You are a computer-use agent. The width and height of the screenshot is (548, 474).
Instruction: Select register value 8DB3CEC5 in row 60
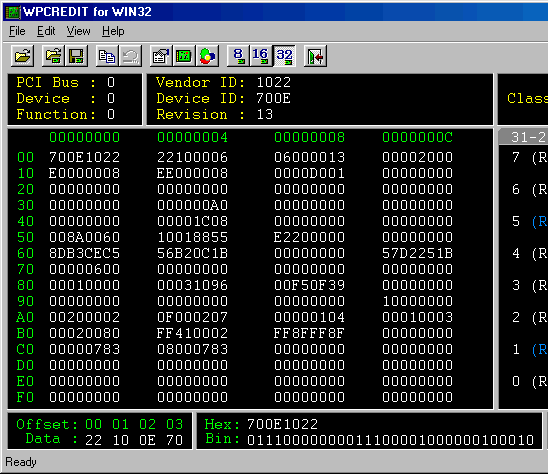tap(85, 253)
